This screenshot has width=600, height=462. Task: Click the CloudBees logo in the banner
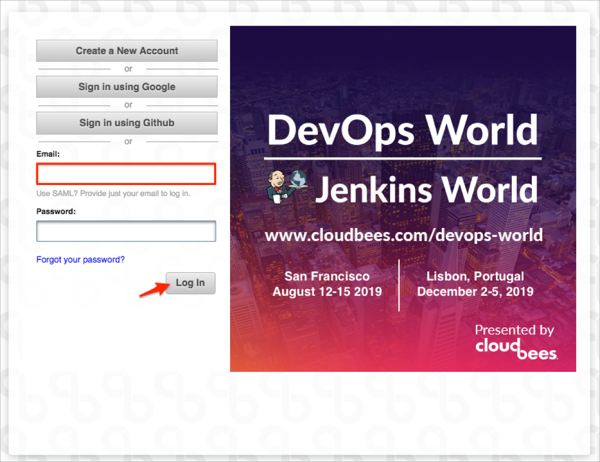514,348
